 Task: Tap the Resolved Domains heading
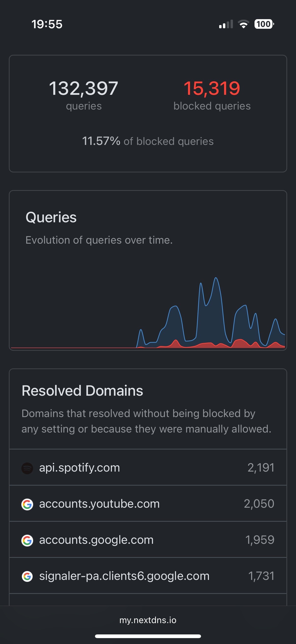[82, 391]
